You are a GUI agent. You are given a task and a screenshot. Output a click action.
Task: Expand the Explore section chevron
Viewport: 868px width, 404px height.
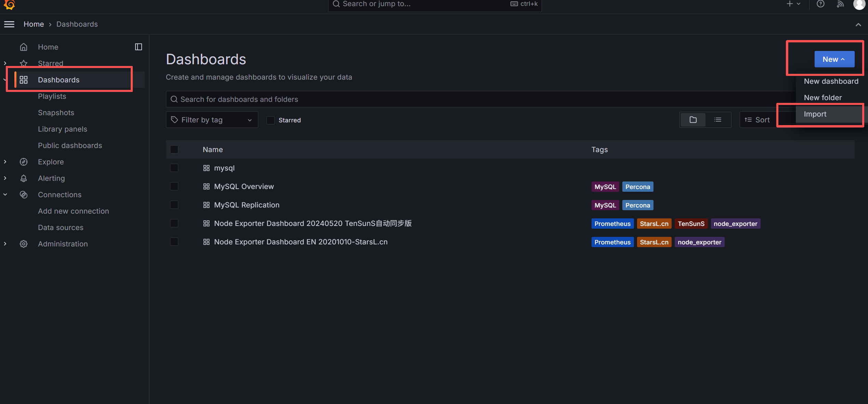[x=5, y=162]
